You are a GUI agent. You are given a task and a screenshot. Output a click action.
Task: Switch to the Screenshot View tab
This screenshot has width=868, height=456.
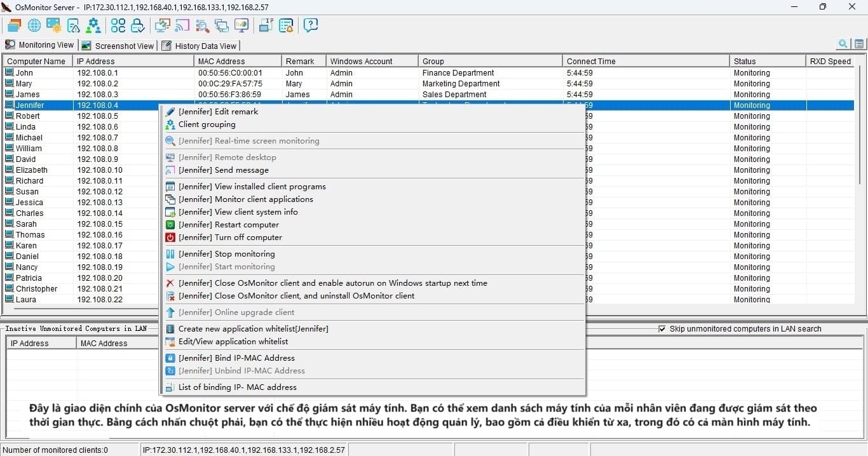coord(118,46)
